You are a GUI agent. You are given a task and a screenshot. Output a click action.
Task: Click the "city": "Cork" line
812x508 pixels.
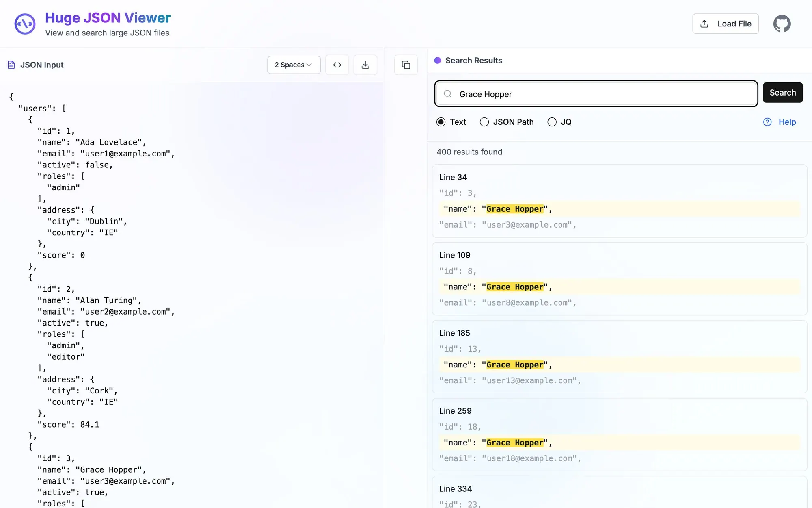(x=82, y=391)
